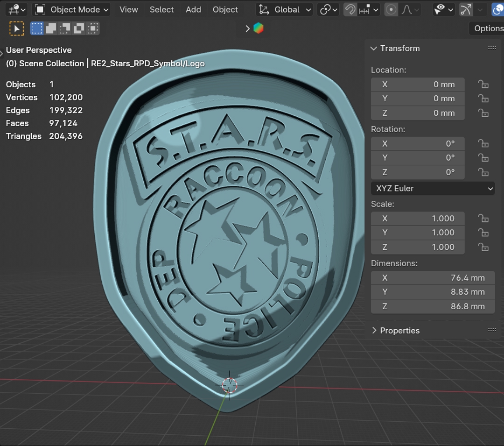Select the Tweak select tool icon
Screen dimensions: 504x446
pyautogui.click(x=17, y=28)
